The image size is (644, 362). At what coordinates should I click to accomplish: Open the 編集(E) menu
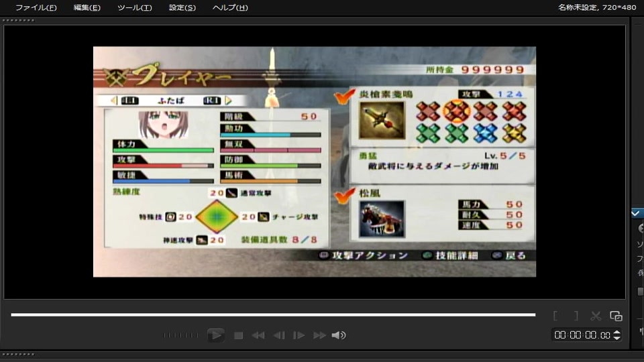click(87, 7)
